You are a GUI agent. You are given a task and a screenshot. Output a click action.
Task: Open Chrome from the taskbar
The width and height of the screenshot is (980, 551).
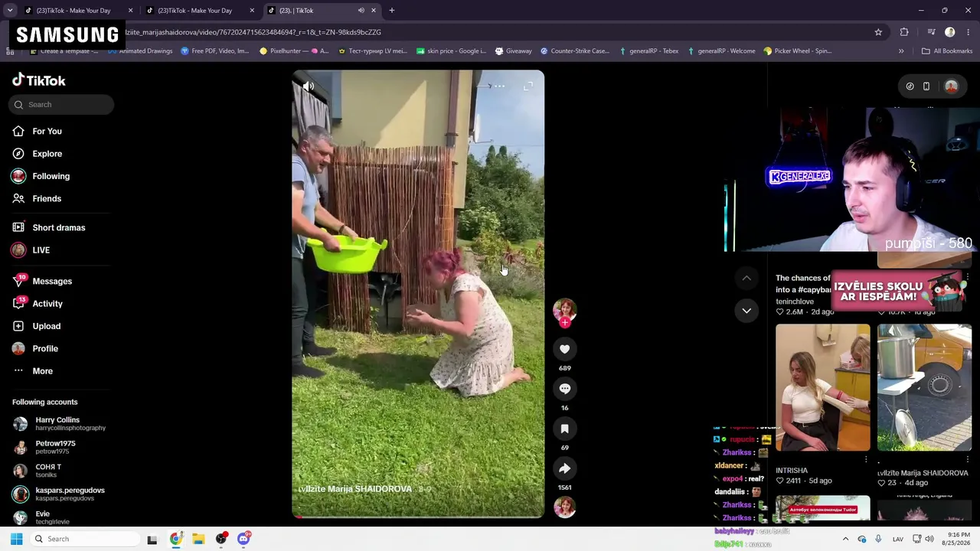point(175,539)
